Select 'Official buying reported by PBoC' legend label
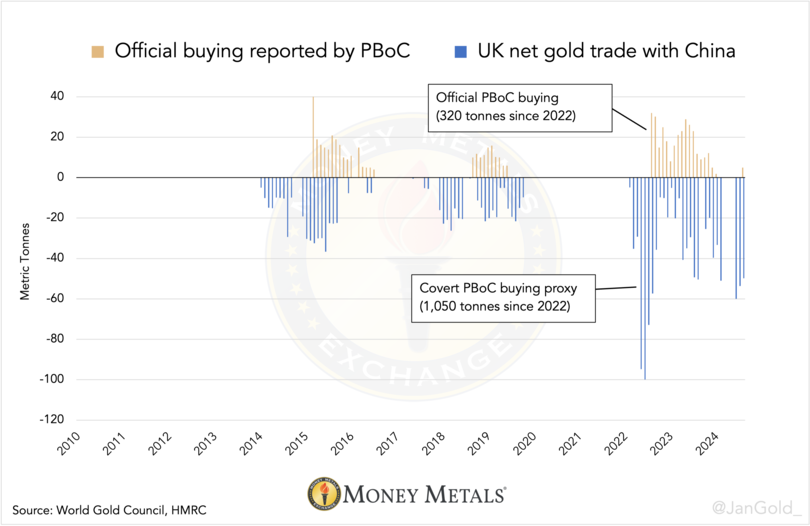Viewport: 810px width, 526px height. (x=262, y=50)
